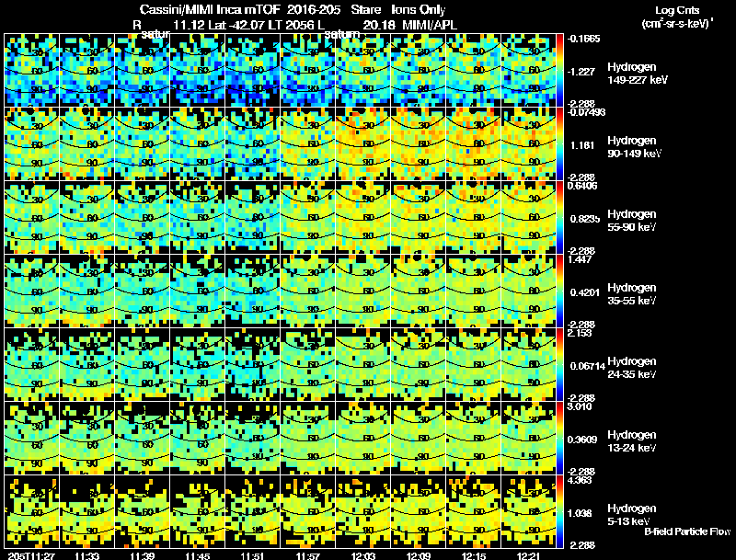Click the color scale bar for 13-24 keV row

click(559, 439)
